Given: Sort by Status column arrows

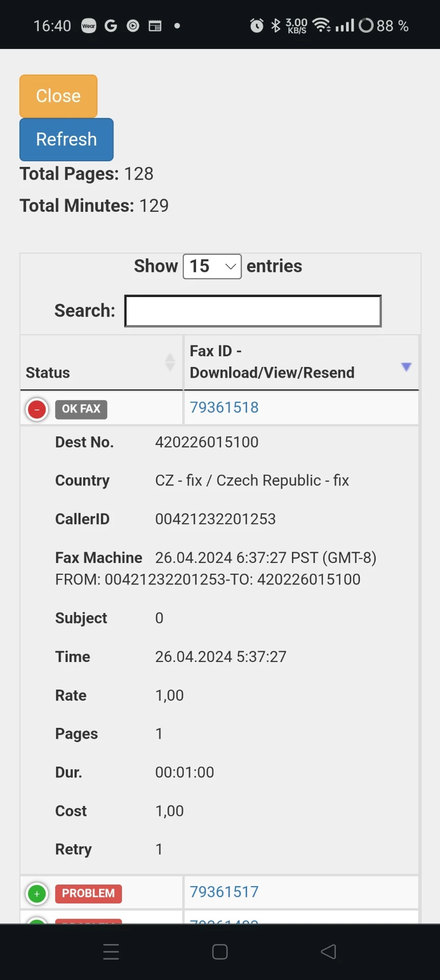Looking at the screenshot, I should click(170, 362).
